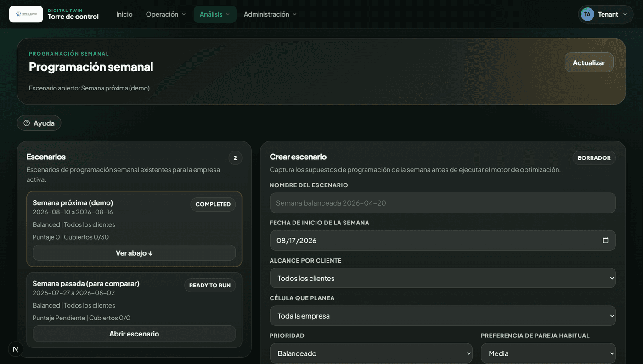The height and width of the screenshot is (364, 643).
Task: Focus the Nombre del escenario input field
Action: coord(443,203)
